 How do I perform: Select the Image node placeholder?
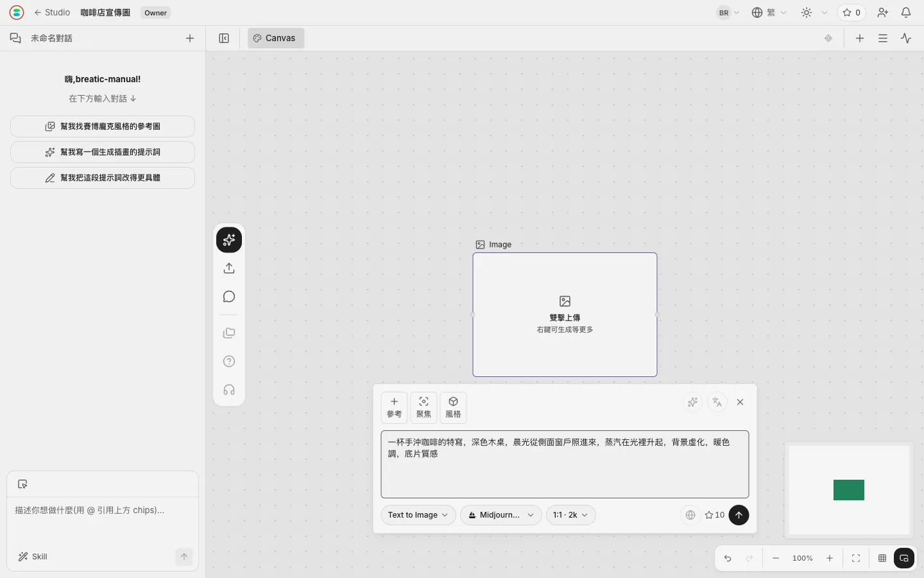tap(565, 315)
